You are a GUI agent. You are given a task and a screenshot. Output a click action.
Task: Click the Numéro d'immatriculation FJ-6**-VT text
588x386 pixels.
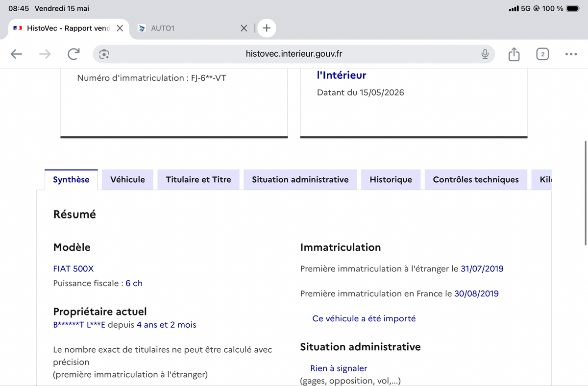pyautogui.click(x=151, y=78)
